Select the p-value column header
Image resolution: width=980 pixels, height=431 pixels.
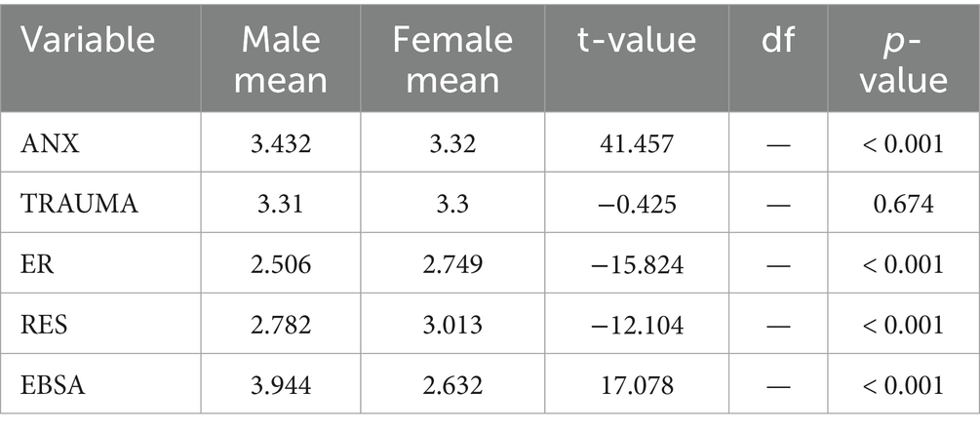click(x=904, y=59)
